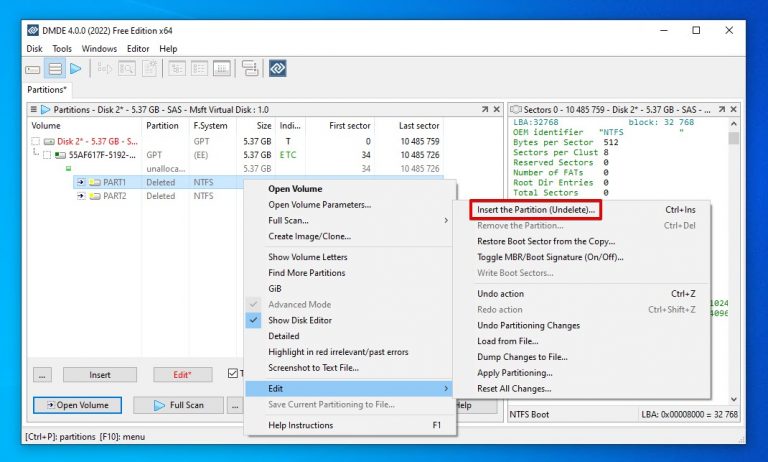Click the Full Scan button
This screenshot has width=768, height=462.
click(x=179, y=405)
